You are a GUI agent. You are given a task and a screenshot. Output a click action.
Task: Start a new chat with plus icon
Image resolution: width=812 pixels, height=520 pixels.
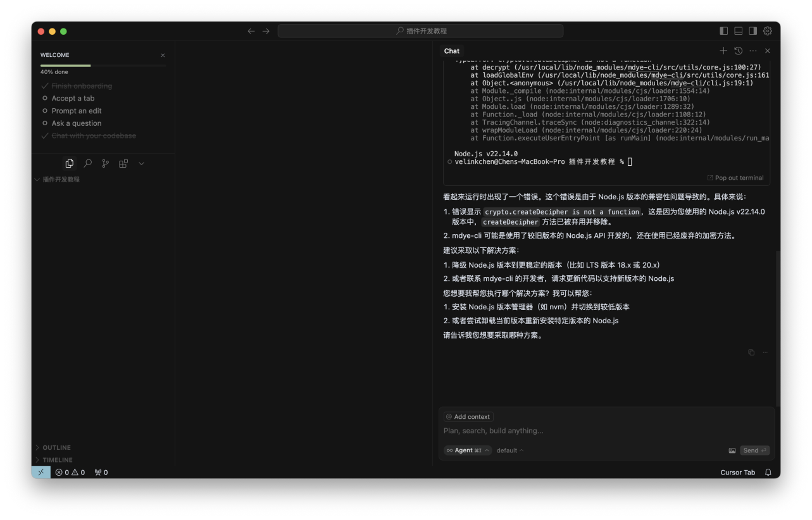pos(723,51)
